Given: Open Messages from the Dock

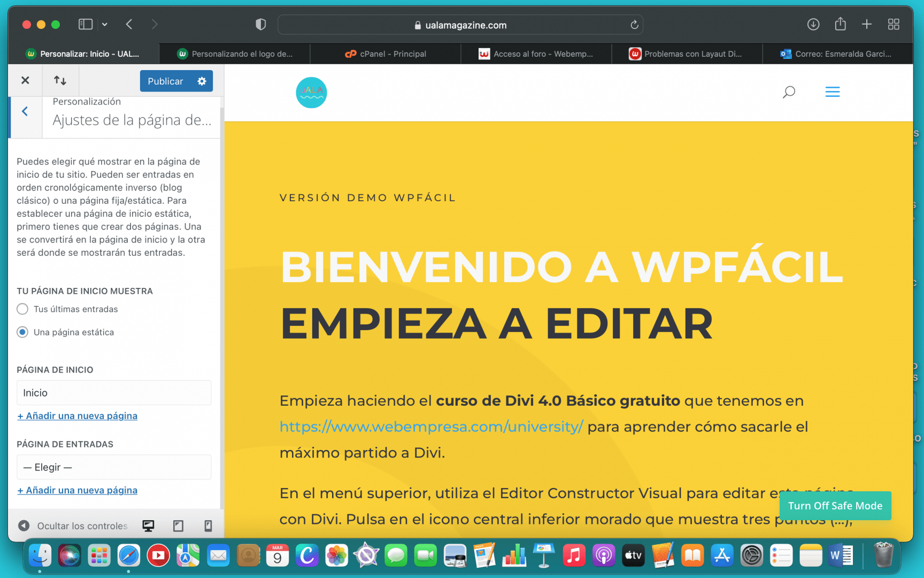Looking at the screenshot, I should pos(396,556).
